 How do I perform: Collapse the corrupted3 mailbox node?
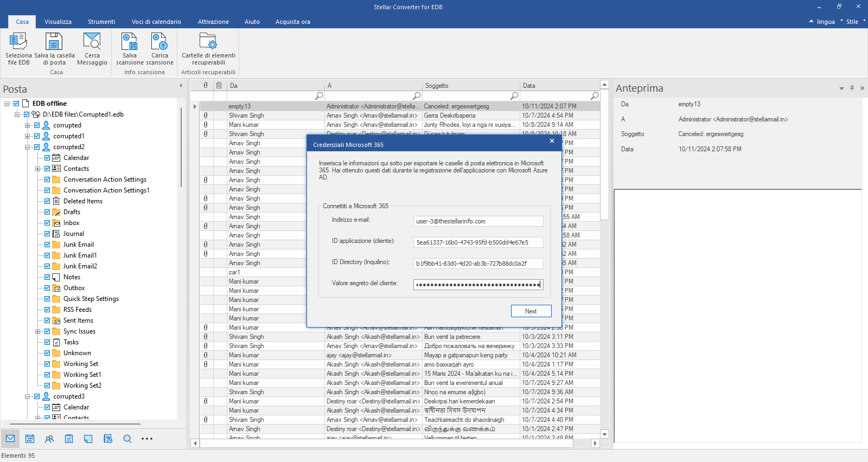coord(27,396)
